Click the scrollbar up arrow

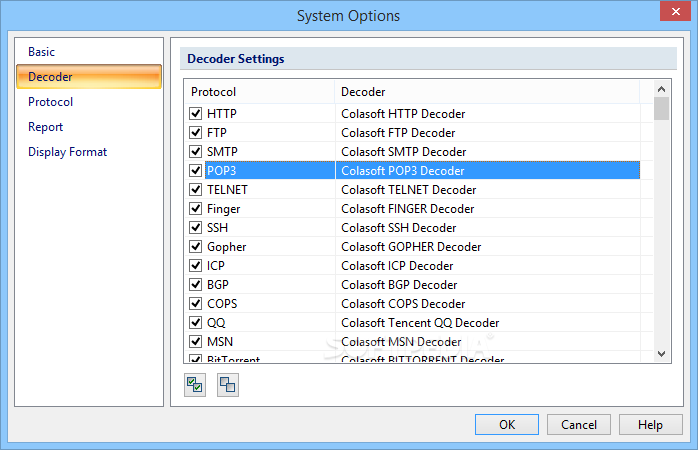pyautogui.click(x=661, y=89)
